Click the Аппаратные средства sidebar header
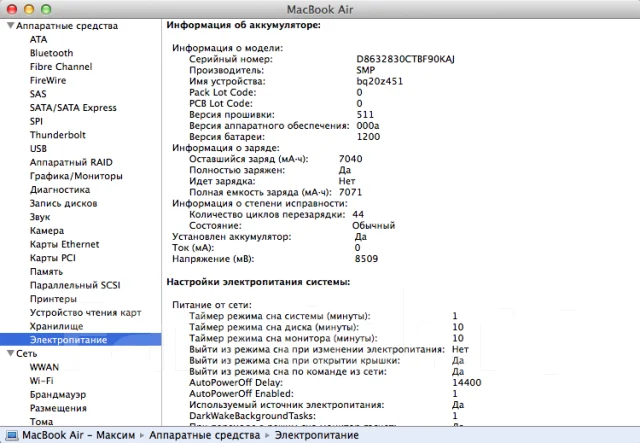Screen dimensions: 640x443 tap(67, 26)
